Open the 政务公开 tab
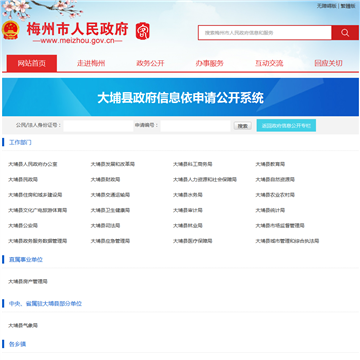The image size is (360, 360). pos(150,63)
